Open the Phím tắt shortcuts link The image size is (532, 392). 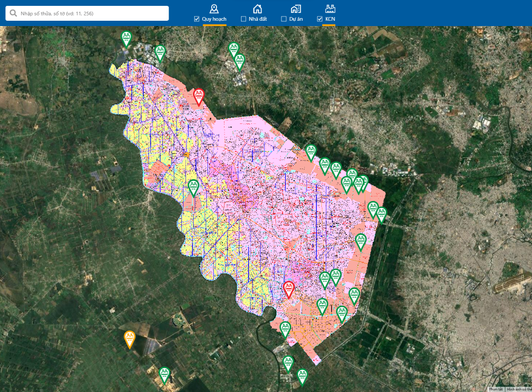[x=496, y=389]
